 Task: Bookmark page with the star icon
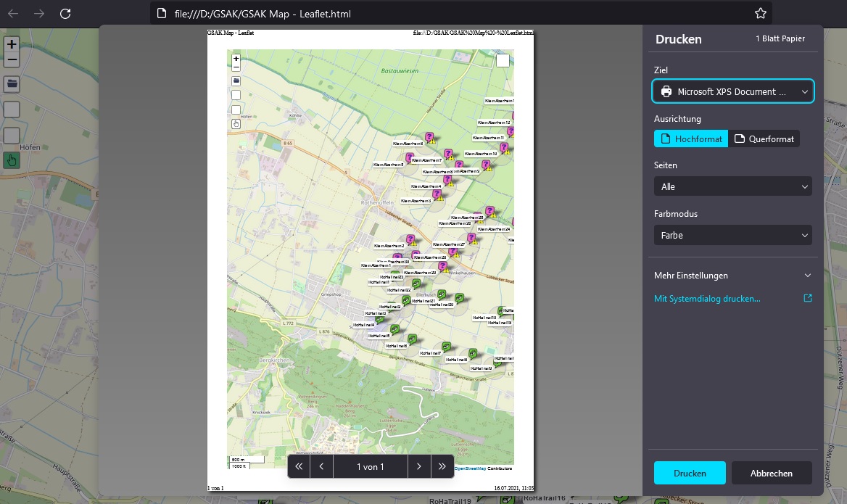(760, 13)
